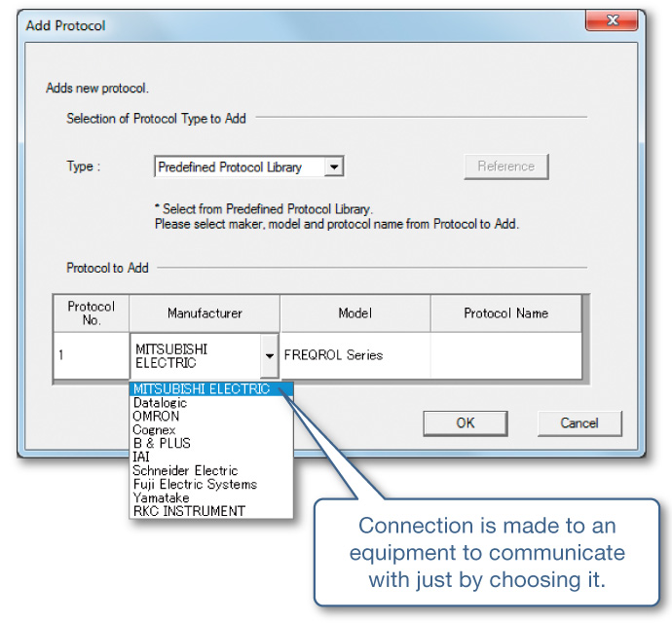Select Schneider Electric manufacturer
The width and height of the screenshot is (672, 623).
pos(211,470)
